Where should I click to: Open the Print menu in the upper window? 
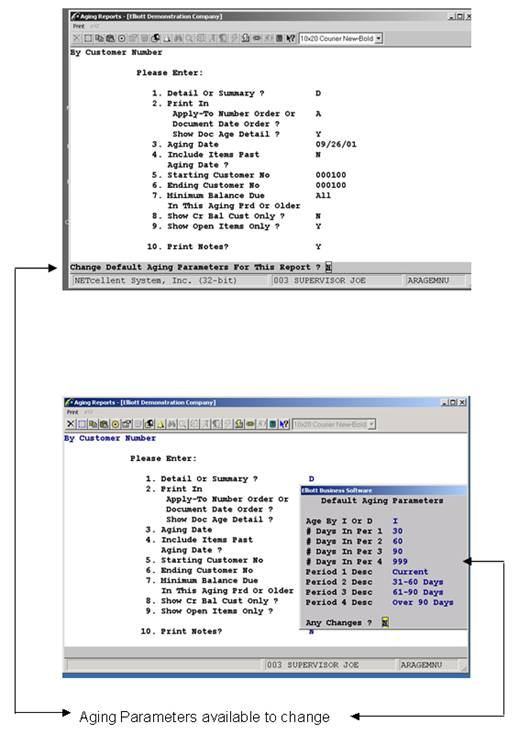pos(79,26)
